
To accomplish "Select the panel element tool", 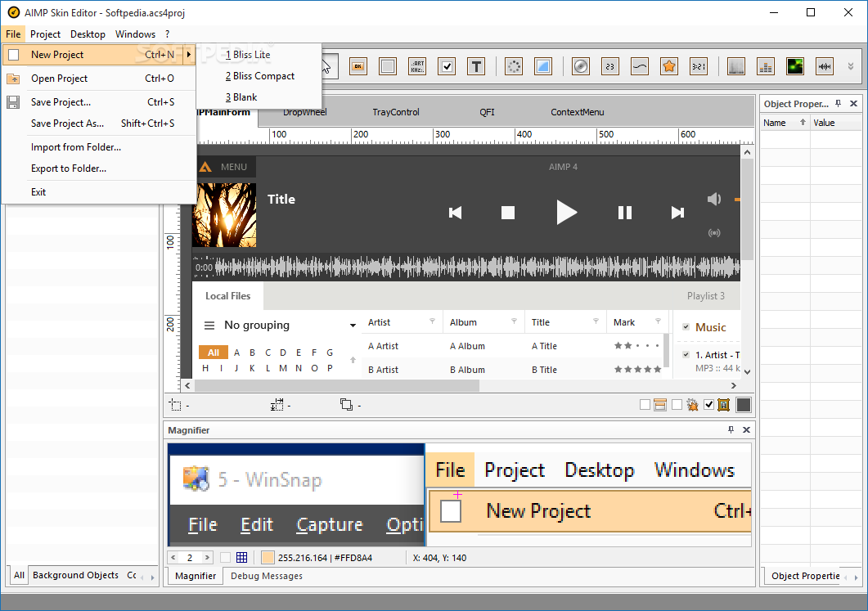I will [x=388, y=67].
